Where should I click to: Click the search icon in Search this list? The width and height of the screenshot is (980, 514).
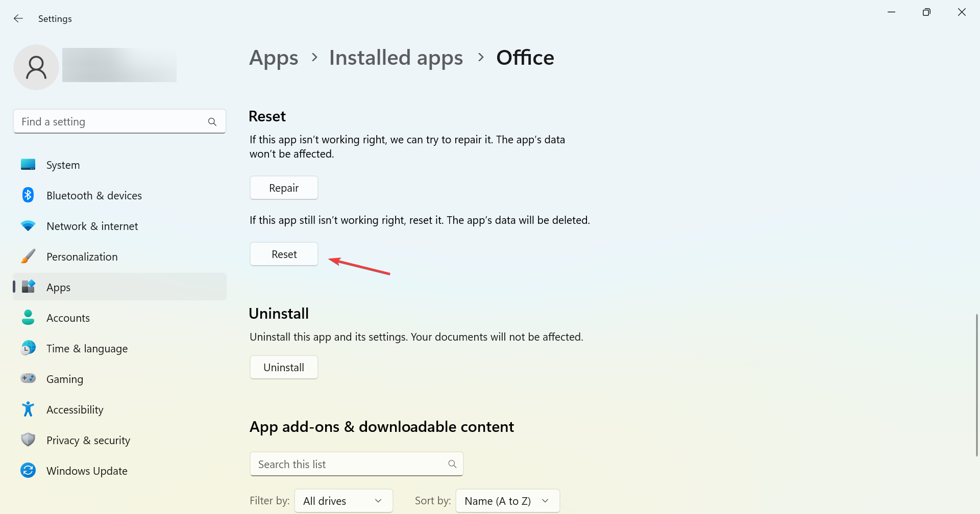[x=452, y=464]
